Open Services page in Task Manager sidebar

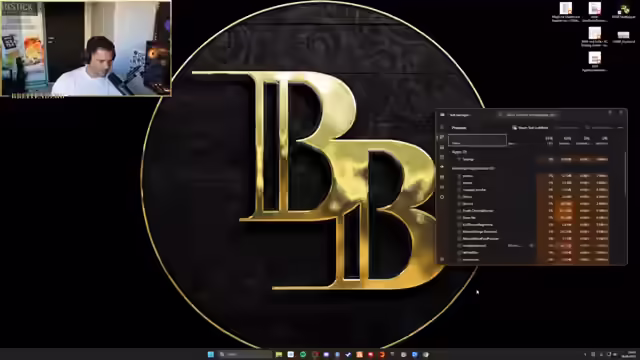click(442, 197)
